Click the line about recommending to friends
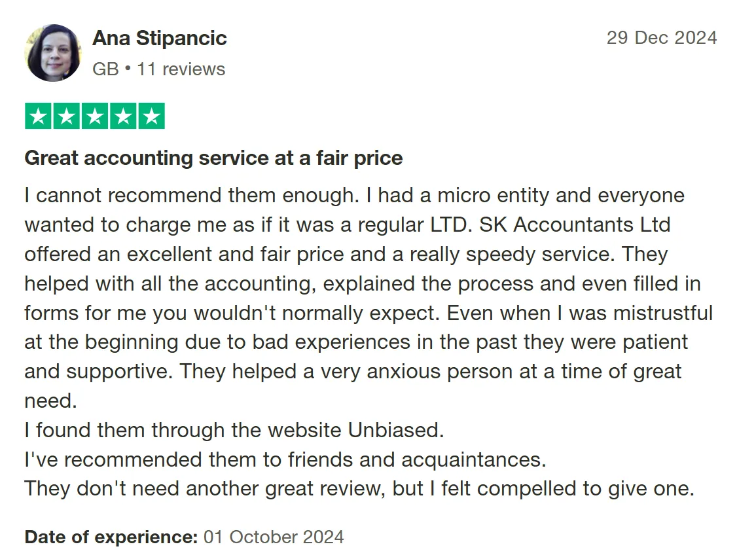756x555 pixels. tap(285, 459)
